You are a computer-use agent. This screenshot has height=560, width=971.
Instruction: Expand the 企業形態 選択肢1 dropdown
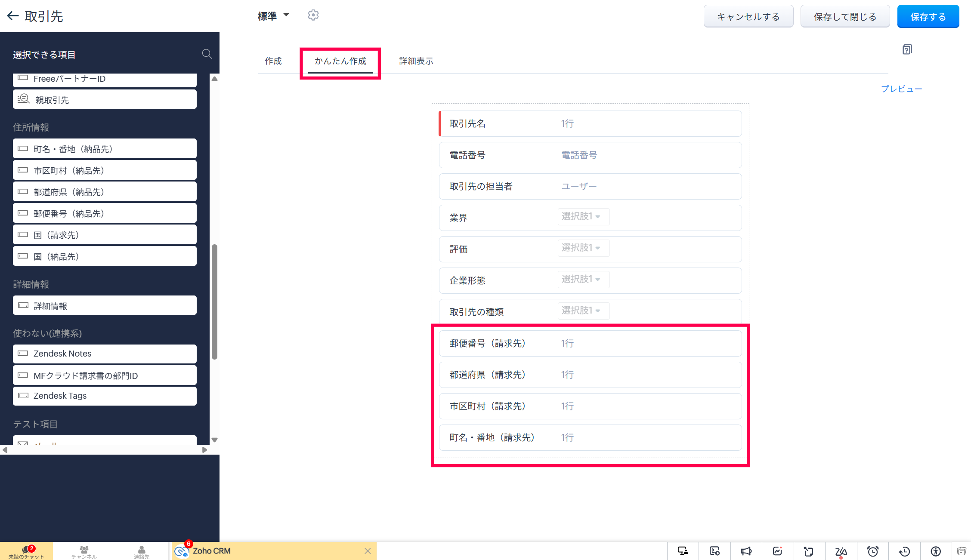(583, 279)
